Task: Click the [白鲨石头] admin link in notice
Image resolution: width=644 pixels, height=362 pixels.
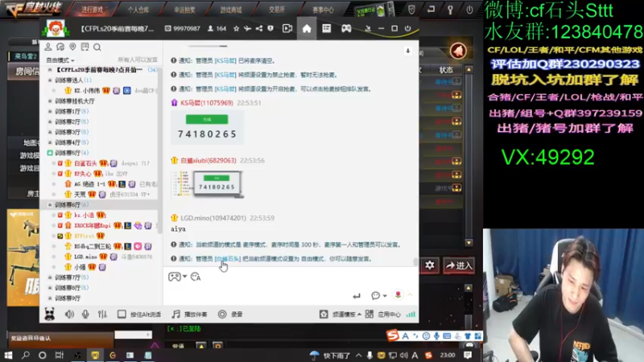Action: coord(228,258)
